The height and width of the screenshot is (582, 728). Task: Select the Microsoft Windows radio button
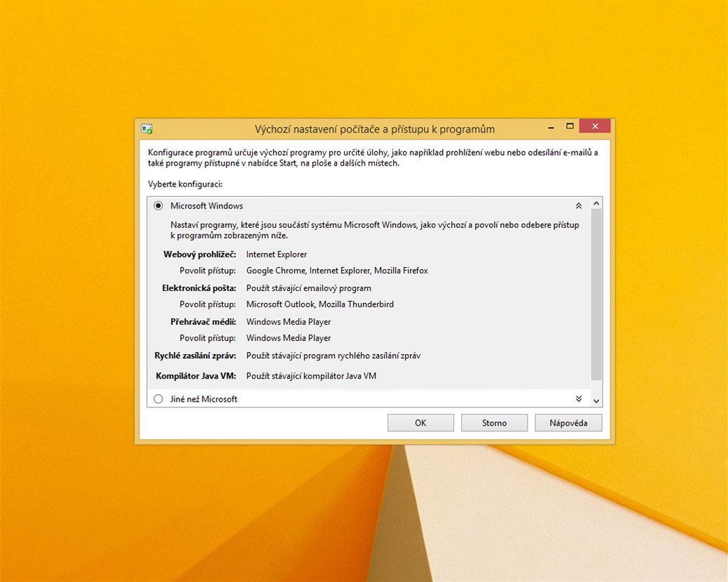(158, 205)
